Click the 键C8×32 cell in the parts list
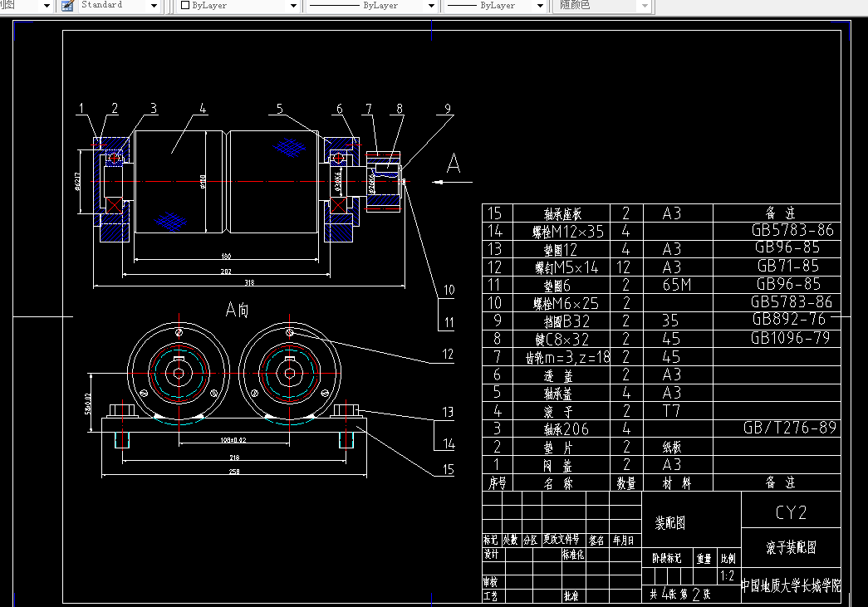Viewport: 868px width, 607px height. pos(562,339)
